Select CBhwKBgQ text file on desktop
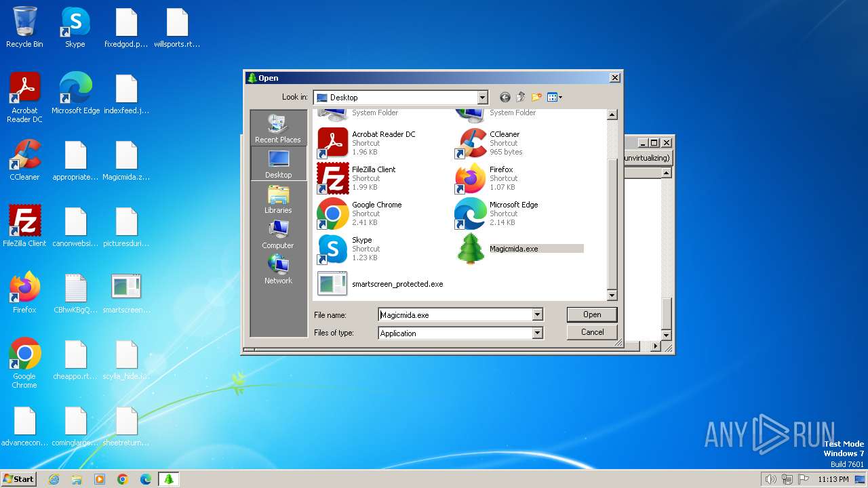 pyautogui.click(x=75, y=293)
